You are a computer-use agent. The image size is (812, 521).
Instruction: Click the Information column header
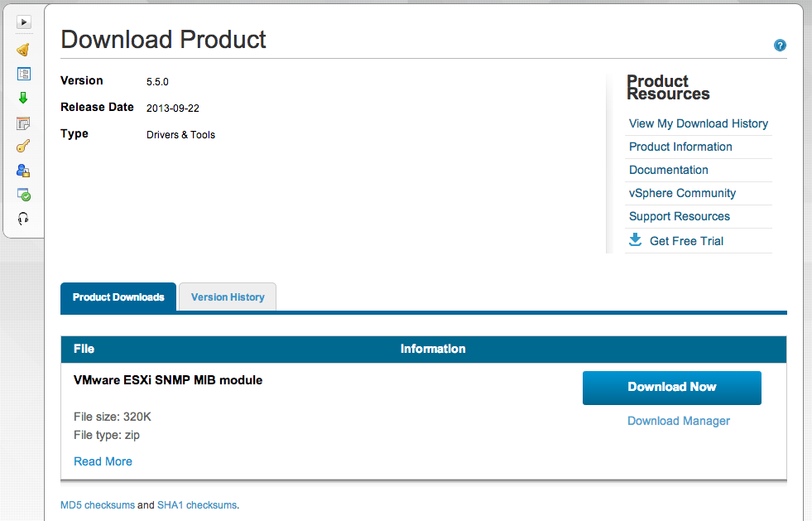433,349
